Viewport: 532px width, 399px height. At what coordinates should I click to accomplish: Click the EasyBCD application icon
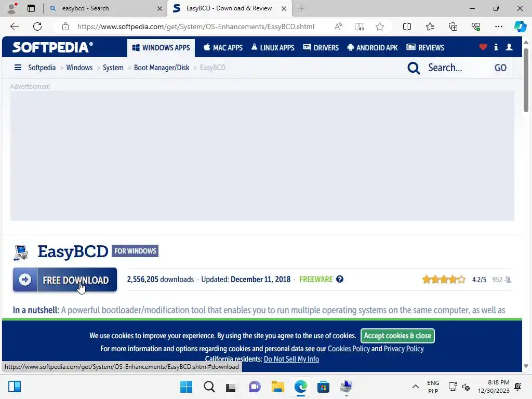pos(21,252)
